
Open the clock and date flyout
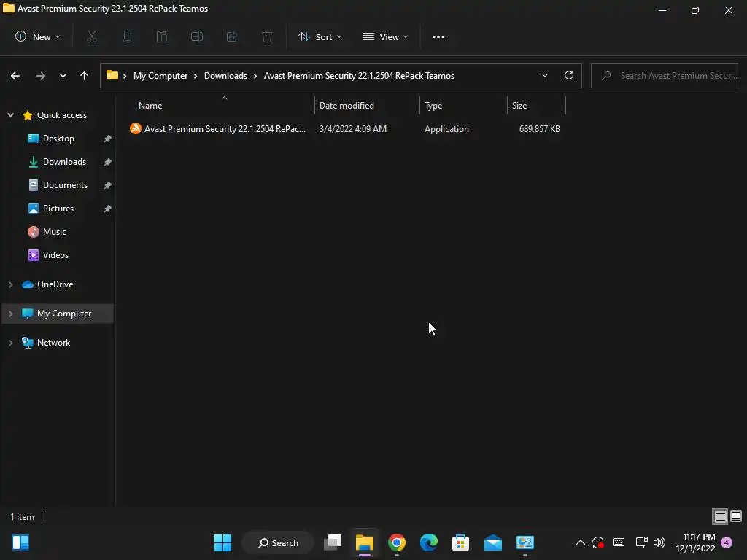coord(695,542)
